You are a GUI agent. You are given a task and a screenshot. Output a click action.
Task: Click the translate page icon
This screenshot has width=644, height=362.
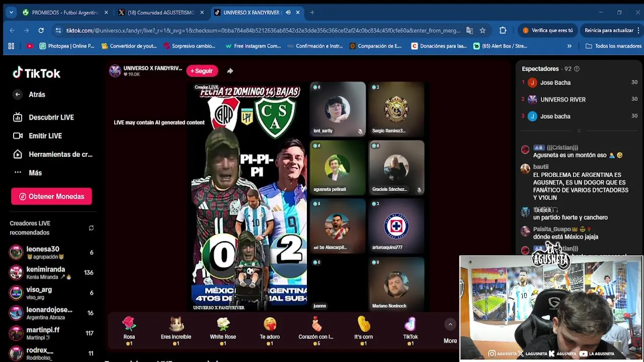click(469, 31)
